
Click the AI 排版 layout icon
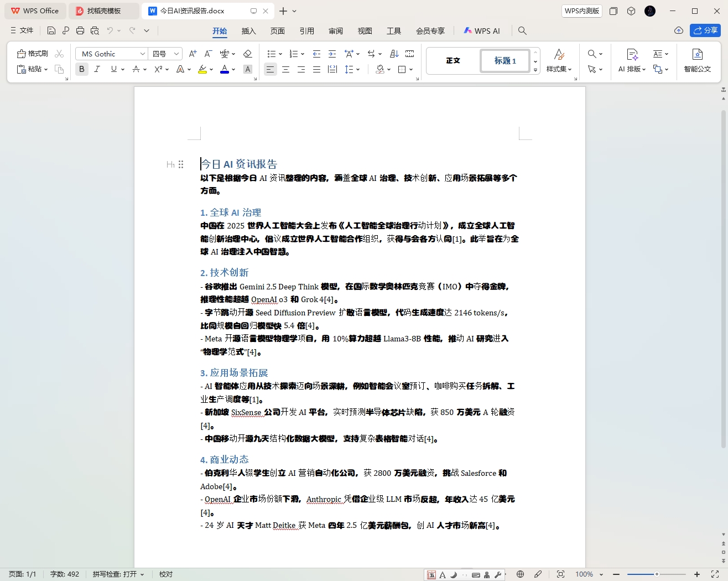coord(632,54)
